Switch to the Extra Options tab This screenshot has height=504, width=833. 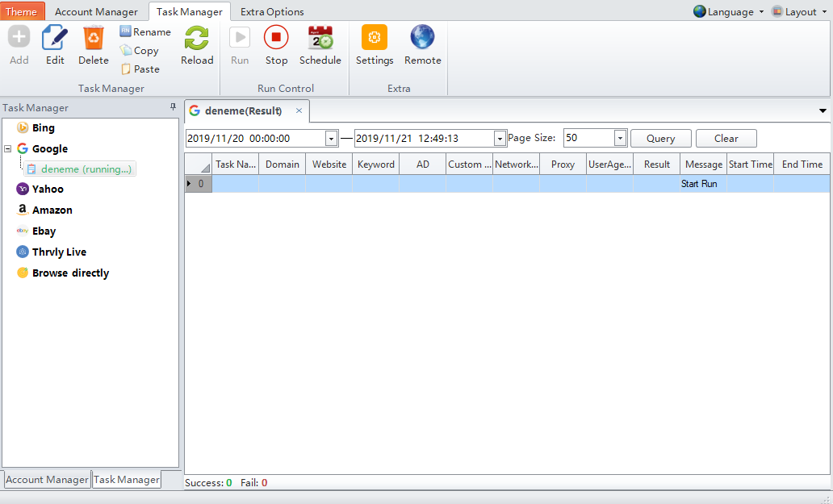pyautogui.click(x=272, y=11)
